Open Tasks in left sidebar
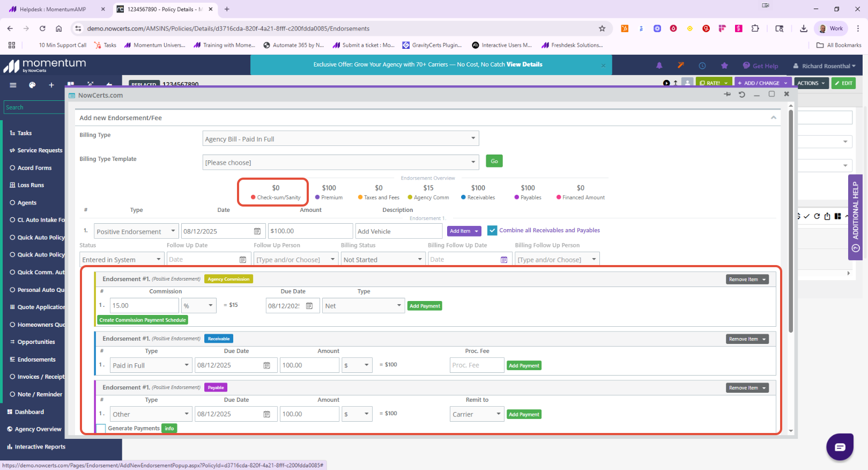This screenshot has width=868, height=470. pyautogui.click(x=25, y=133)
